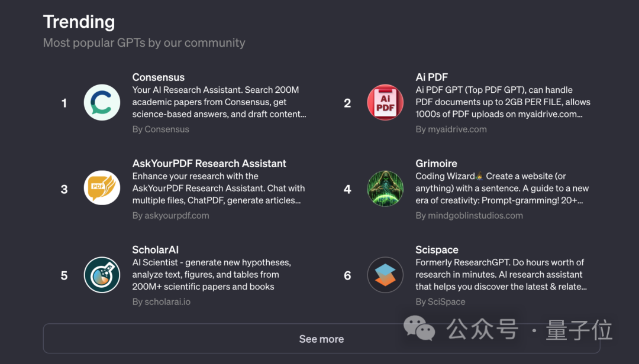Select the Grimoire title link

pos(436,164)
